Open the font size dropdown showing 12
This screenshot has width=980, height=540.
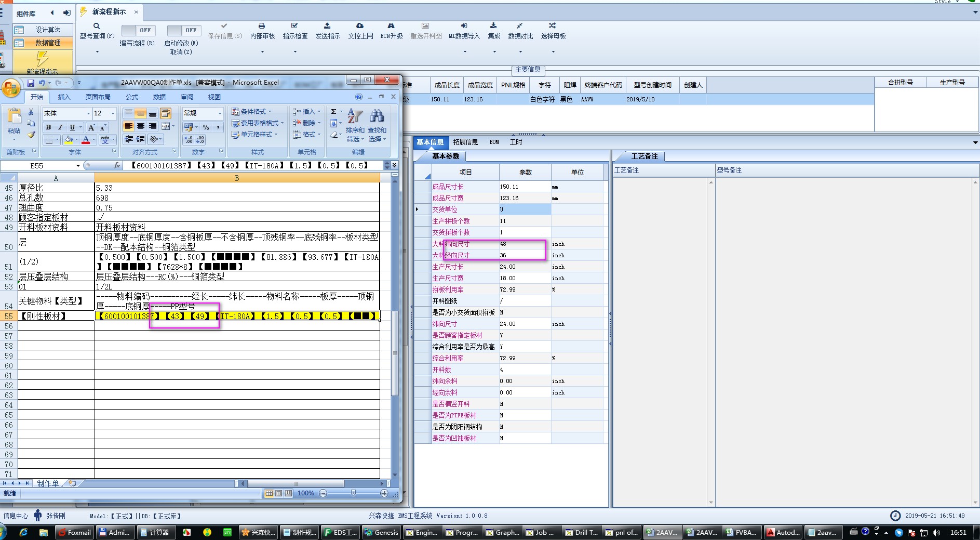113,113
